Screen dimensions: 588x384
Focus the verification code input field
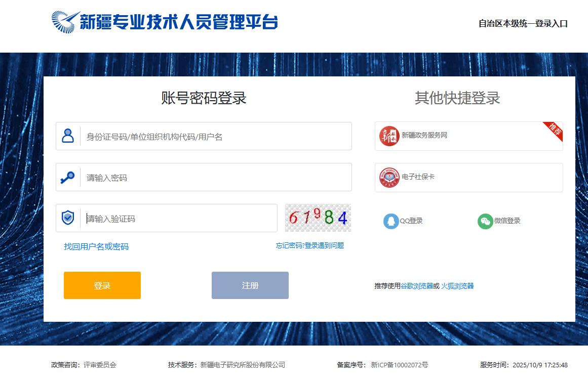coord(180,219)
